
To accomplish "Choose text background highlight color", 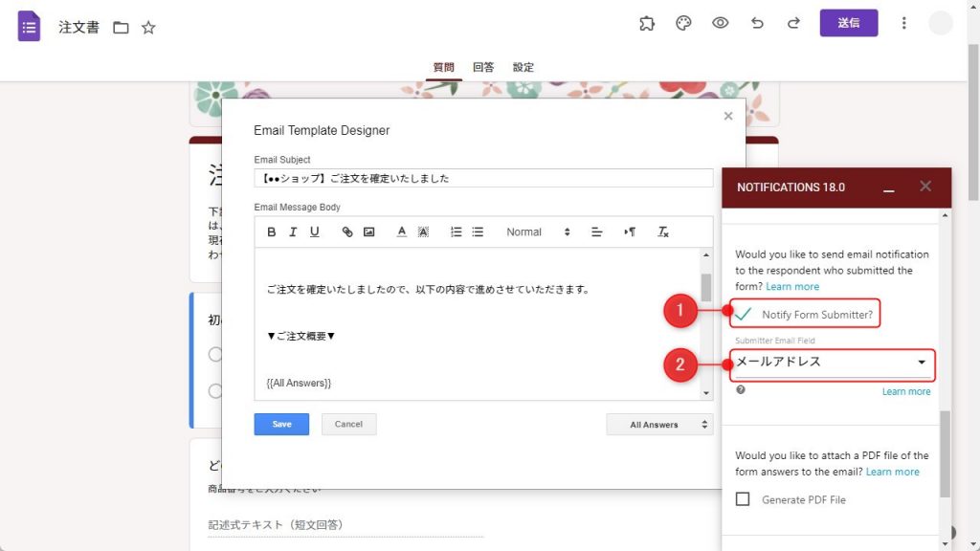I will tap(423, 231).
